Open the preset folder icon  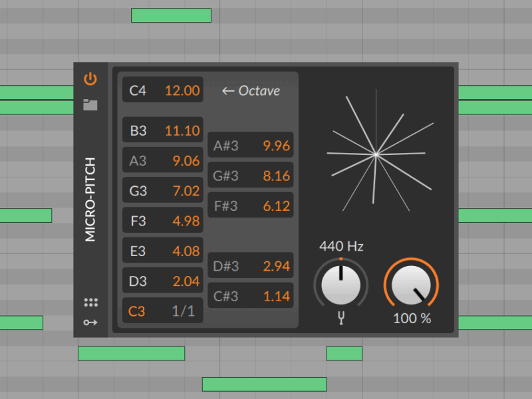pyautogui.click(x=90, y=104)
